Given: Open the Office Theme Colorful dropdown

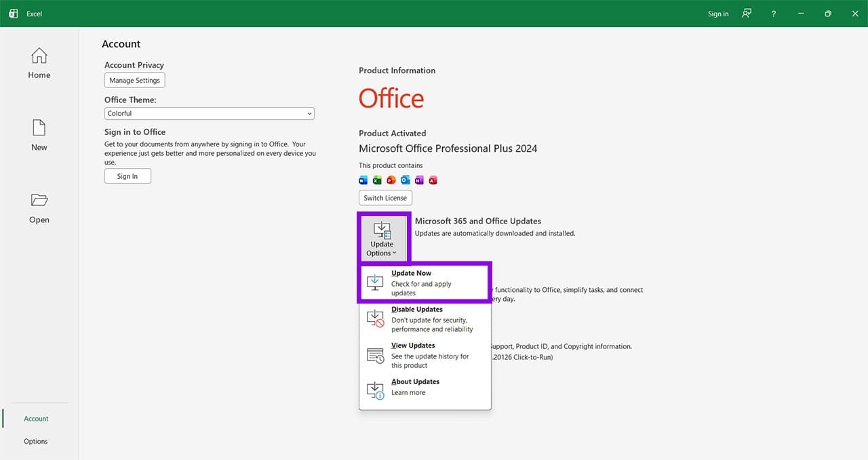Looking at the screenshot, I should coord(210,114).
